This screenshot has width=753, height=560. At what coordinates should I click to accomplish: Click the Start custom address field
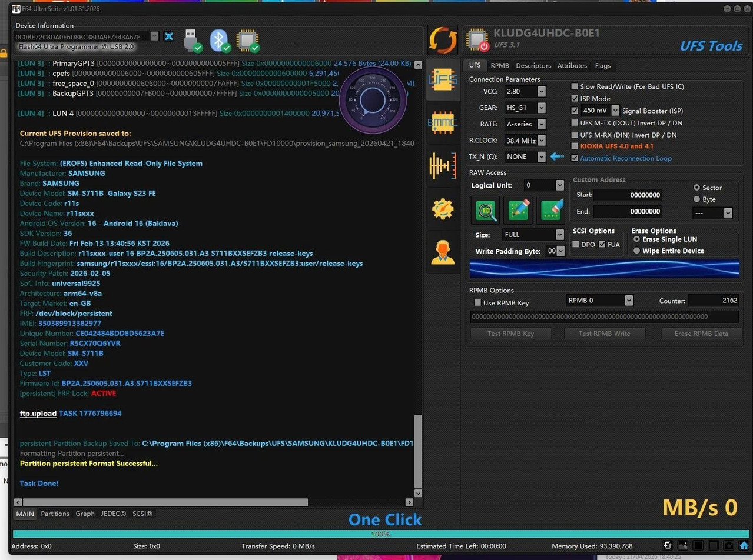(x=628, y=195)
